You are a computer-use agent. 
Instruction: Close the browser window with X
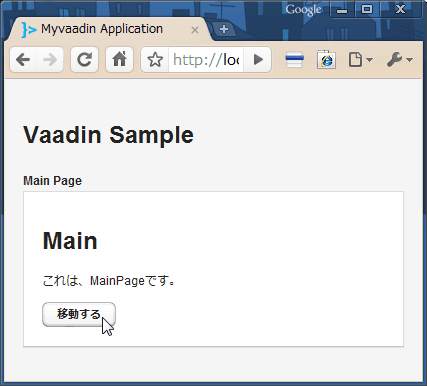click(400, 9)
